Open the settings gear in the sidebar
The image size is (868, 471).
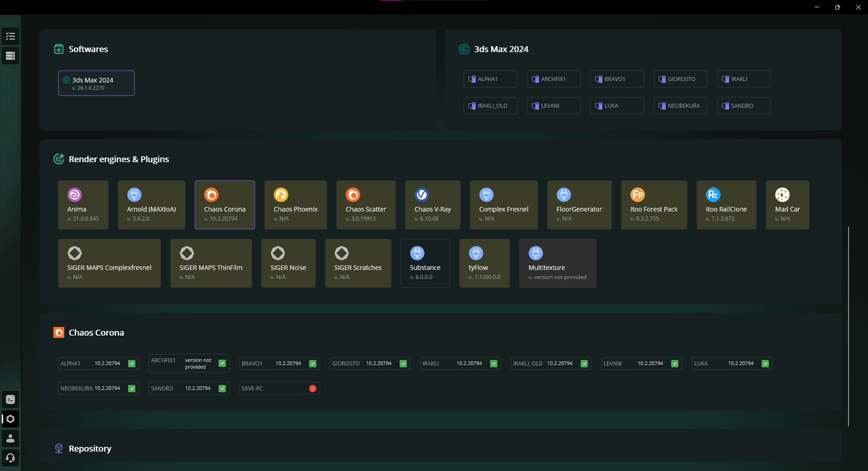(x=10, y=419)
